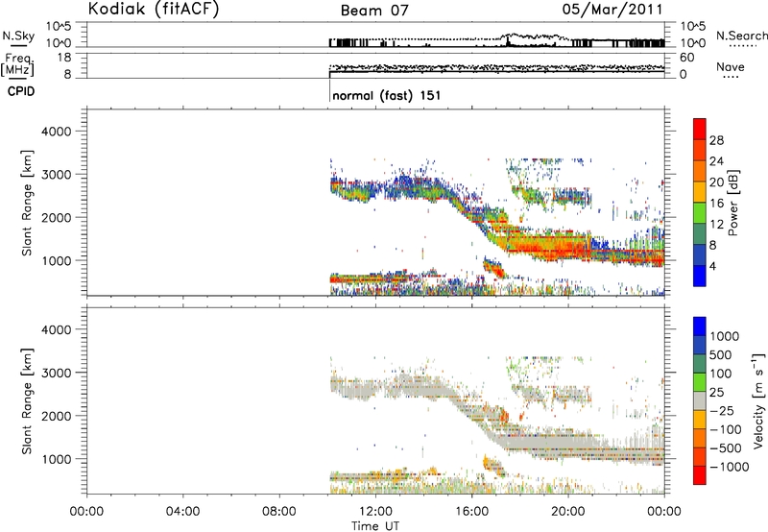Click the green segment of Velocity colorbar
Screen dimensions: 768x532
tap(699, 382)
